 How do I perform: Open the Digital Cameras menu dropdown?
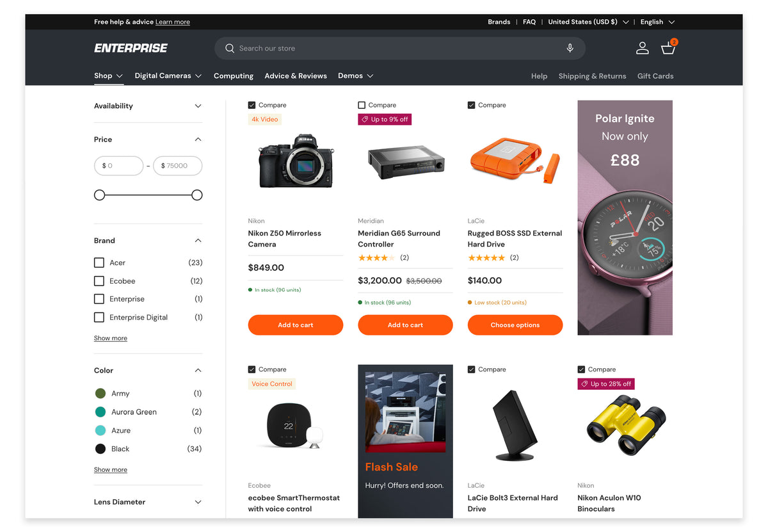(168, 76)
